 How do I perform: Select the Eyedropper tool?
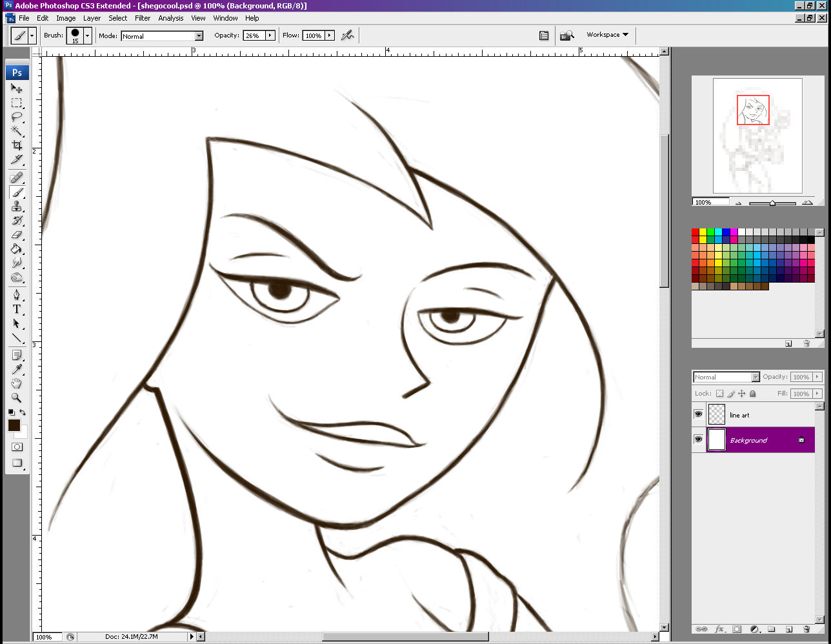point(17,369)
